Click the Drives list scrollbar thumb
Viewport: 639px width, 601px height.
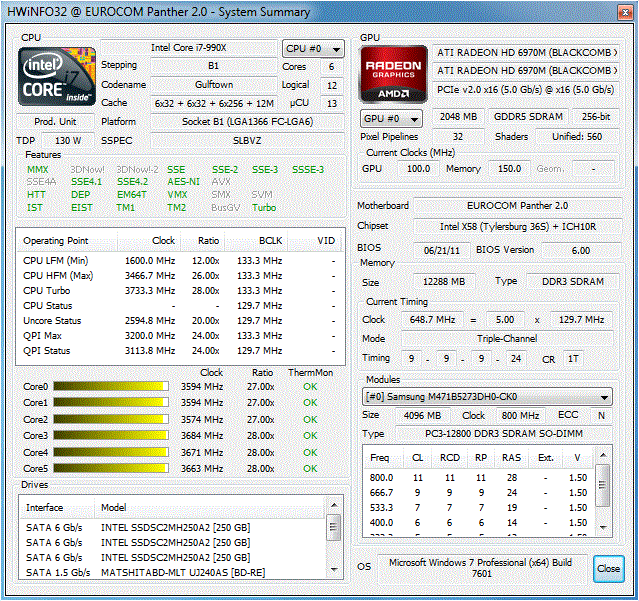[x=334, y=528]
